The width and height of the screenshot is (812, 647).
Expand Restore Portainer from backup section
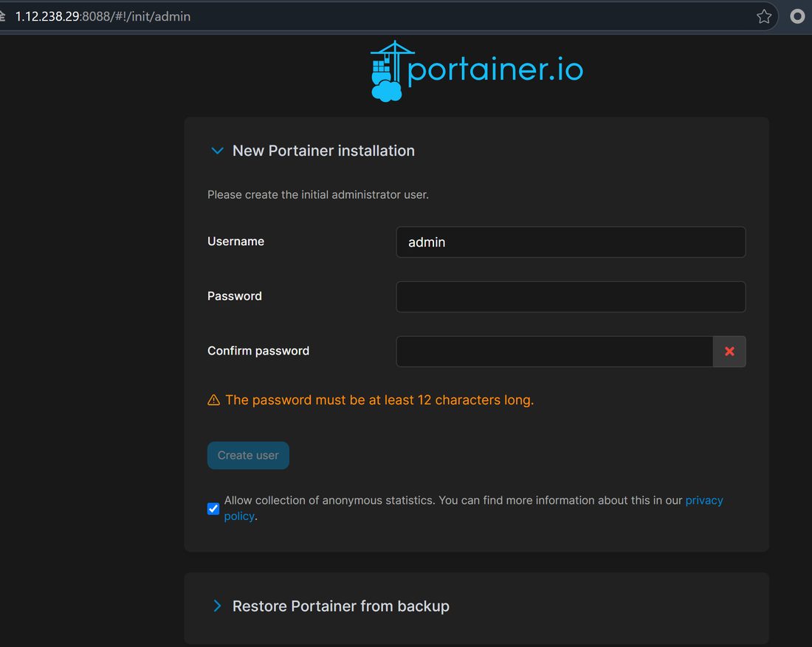coord(217,606)
